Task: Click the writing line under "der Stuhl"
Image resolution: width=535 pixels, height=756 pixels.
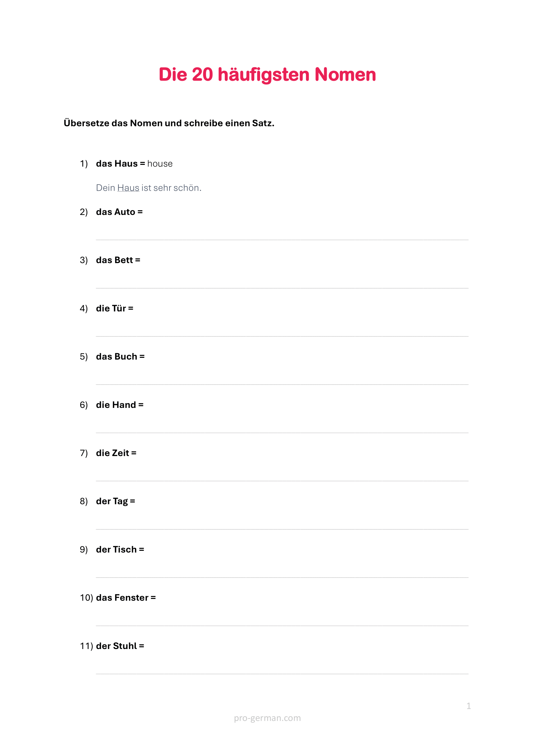Action: point(282,673)
